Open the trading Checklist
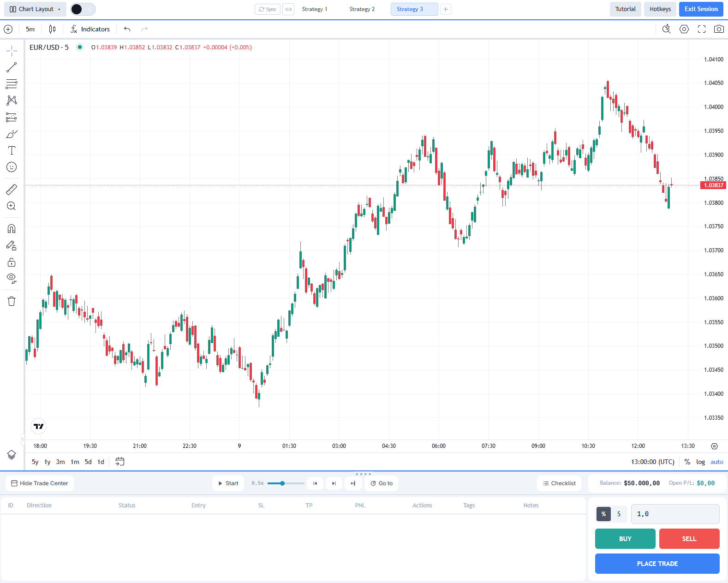Screen dimensions: 728x583 coord(559,483)
